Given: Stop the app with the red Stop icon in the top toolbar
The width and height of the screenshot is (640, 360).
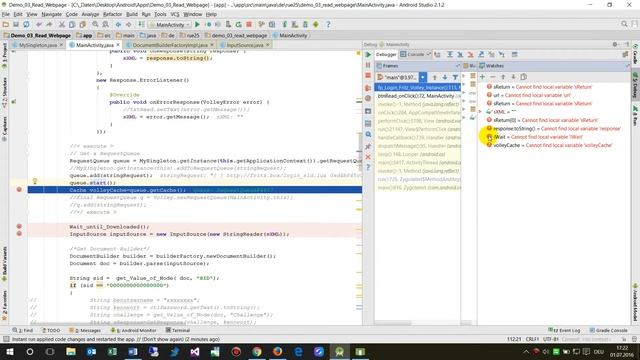Looking at the screenshot, I should (249, 24).
